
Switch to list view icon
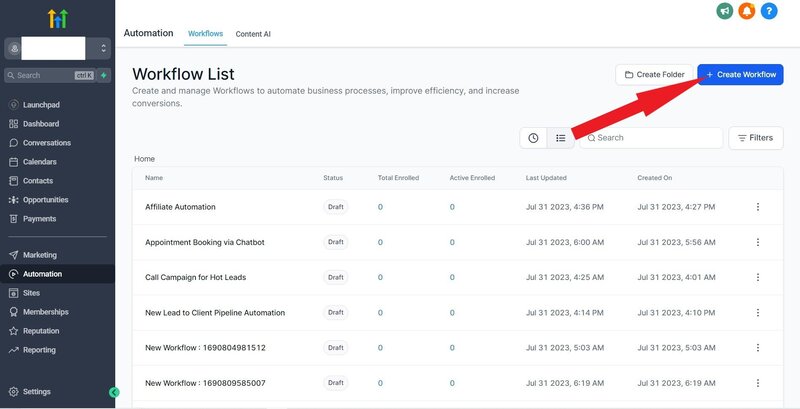coord(561,138)
